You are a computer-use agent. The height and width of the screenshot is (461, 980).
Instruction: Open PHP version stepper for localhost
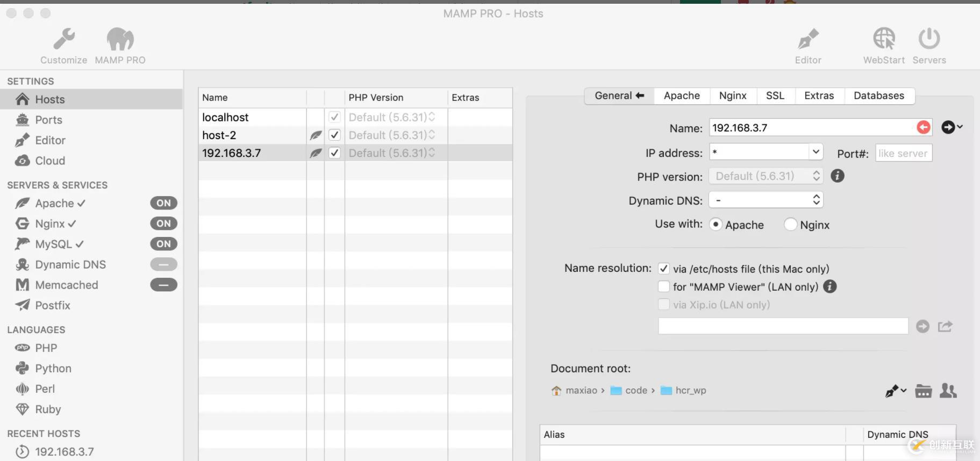431,117
